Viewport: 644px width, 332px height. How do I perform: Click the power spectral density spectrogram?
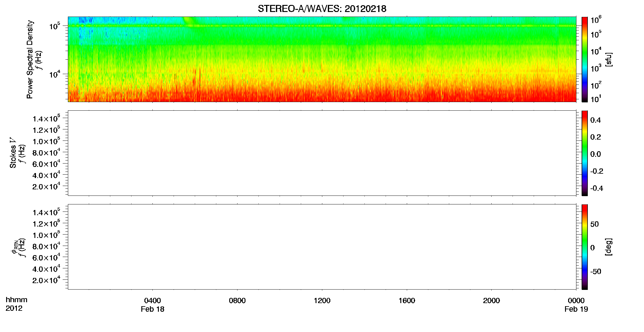click(x=322, y=59)
